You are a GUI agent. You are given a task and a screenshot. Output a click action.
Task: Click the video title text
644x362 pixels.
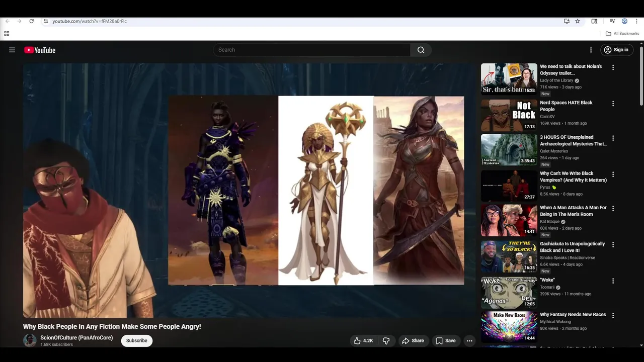click(112, 327)
